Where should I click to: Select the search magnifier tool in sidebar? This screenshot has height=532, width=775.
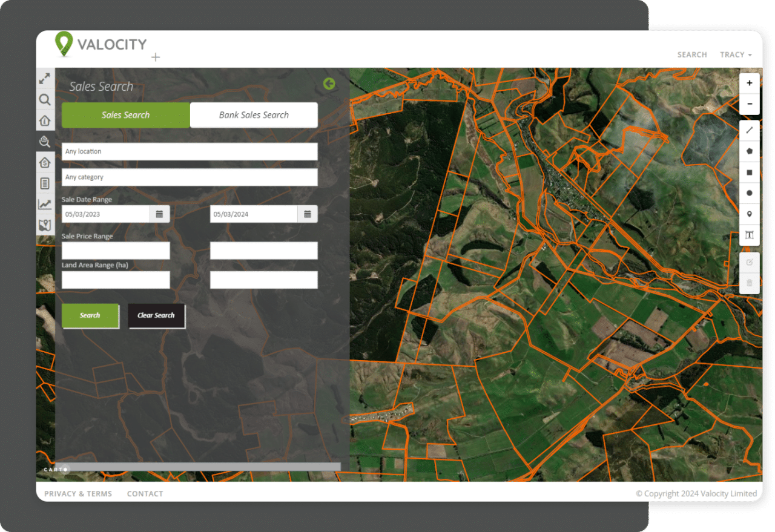coord(45,99)
